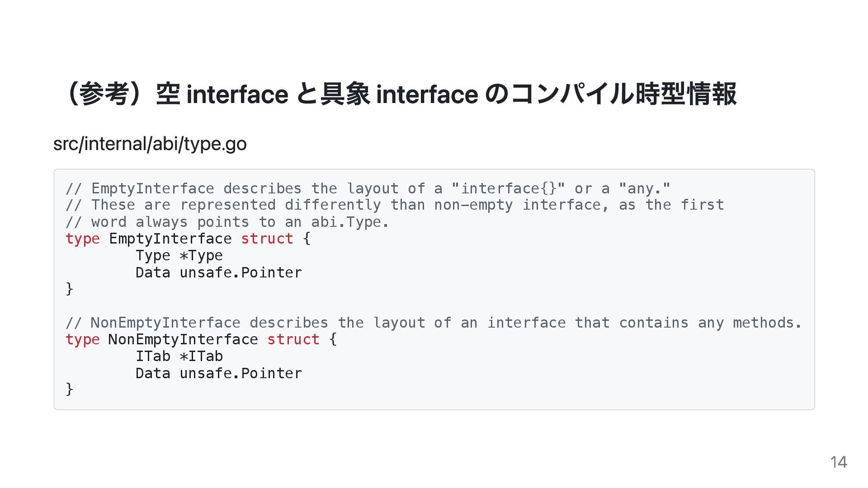Click the NonEmptyInterface struct name
This screenshot has width=868, height=488.
point(183,339)
